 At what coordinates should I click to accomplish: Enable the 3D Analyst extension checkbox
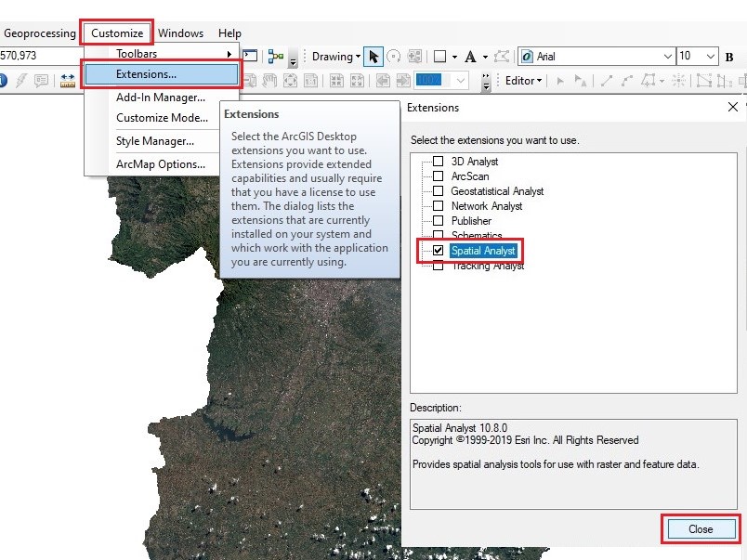(x=438, y=161)
